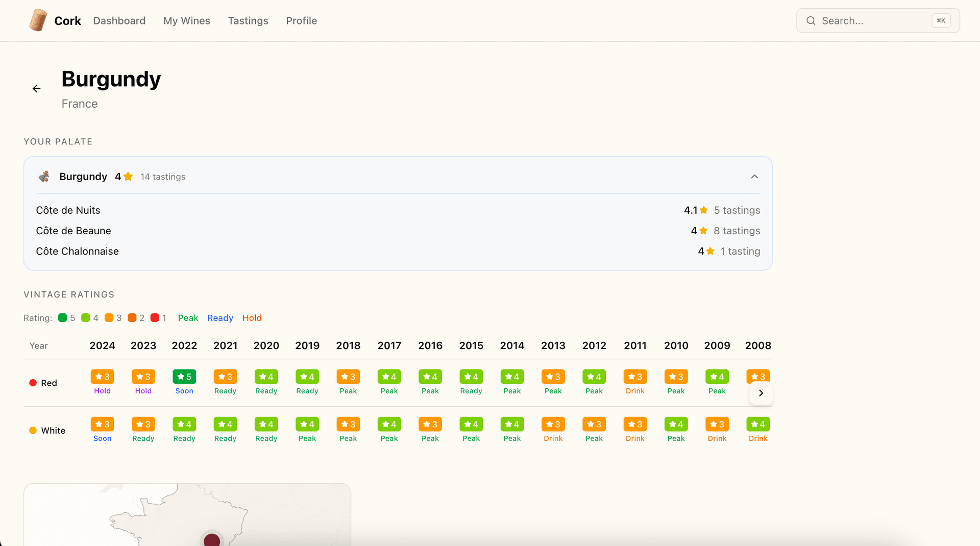980x546 pixels.
Task: Open the Dashboard page
Action: point(119,21)
